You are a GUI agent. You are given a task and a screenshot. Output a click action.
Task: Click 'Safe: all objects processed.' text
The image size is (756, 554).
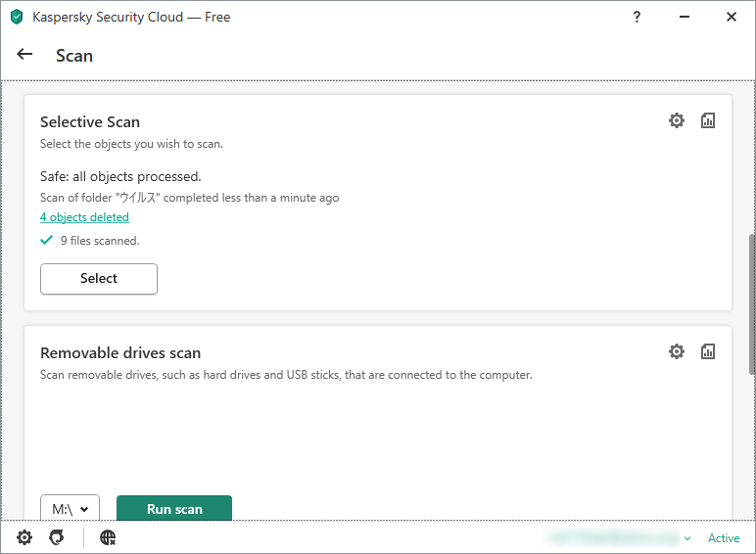(120, 177)
